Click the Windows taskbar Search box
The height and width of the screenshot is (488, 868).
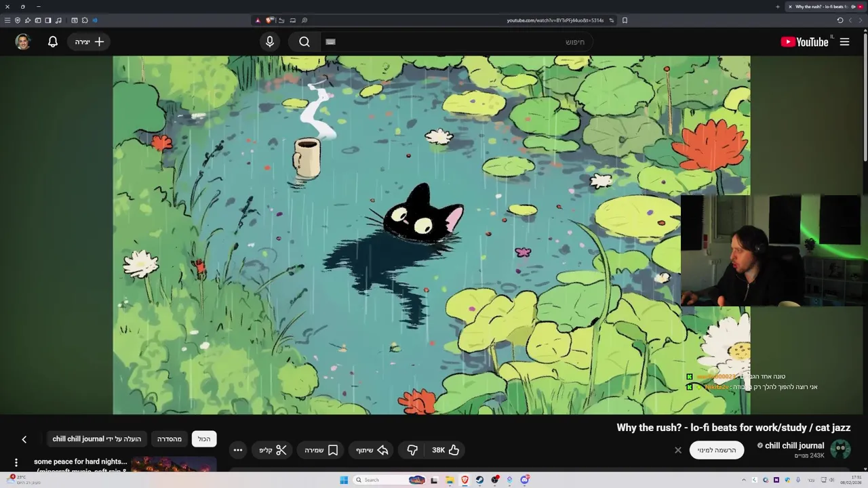[x=389, y=480]
